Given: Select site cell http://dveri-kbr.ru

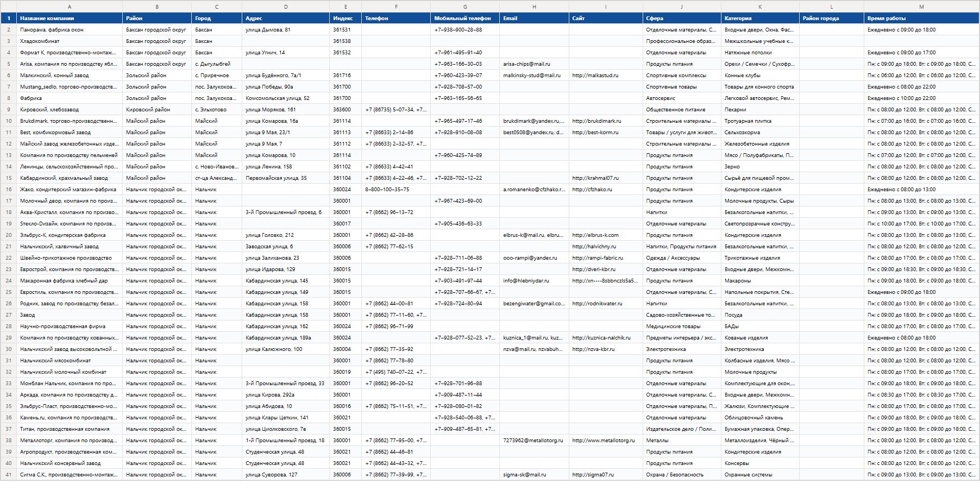Looking at the screenshot, I should [606, 269].
